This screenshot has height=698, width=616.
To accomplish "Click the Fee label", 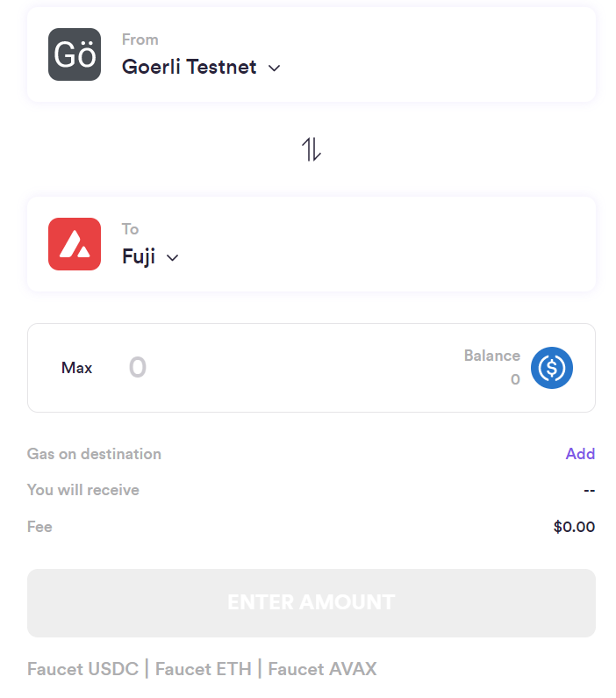I will click(x=39, y=527).
